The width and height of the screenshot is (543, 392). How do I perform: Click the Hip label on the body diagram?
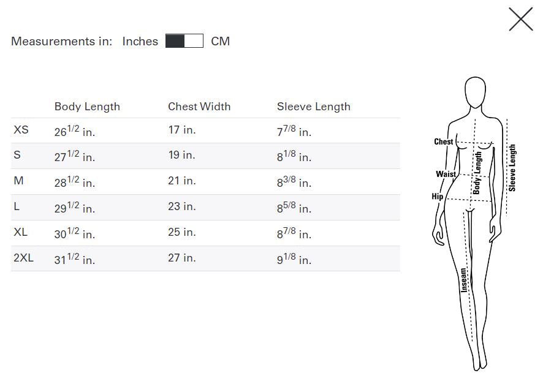437,197
